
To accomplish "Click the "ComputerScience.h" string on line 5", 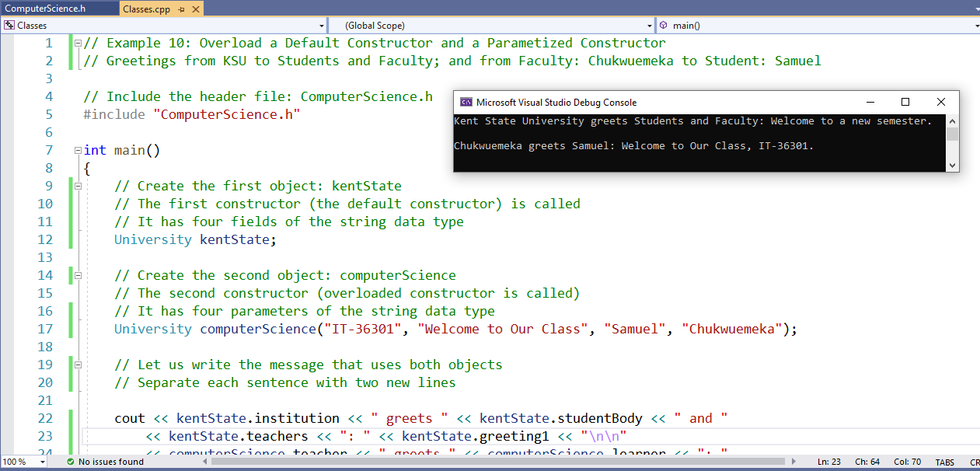I will click(x=227, y=115).
